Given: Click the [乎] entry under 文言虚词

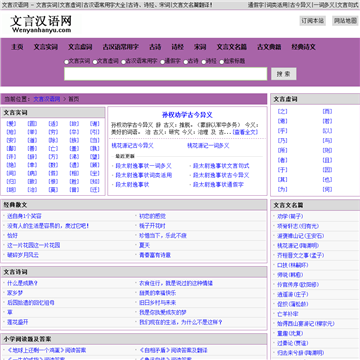Looking at the screenshot, I should pyautogui.click(x=282, y=131).
